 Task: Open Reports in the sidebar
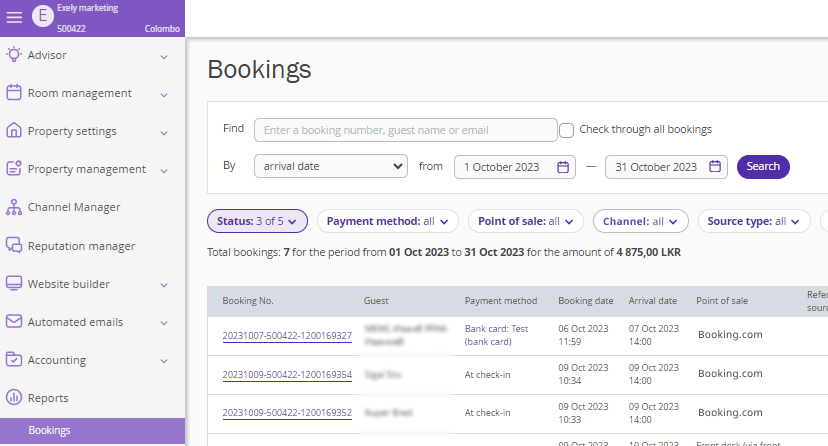click(x=48, y=398)
